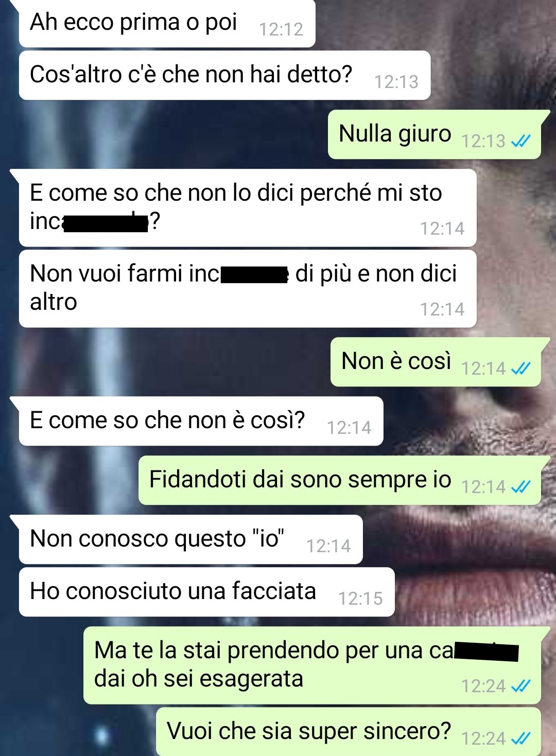
Task: Select the 'Ah ecco prima o poi' message
Action: pos(167,24)
